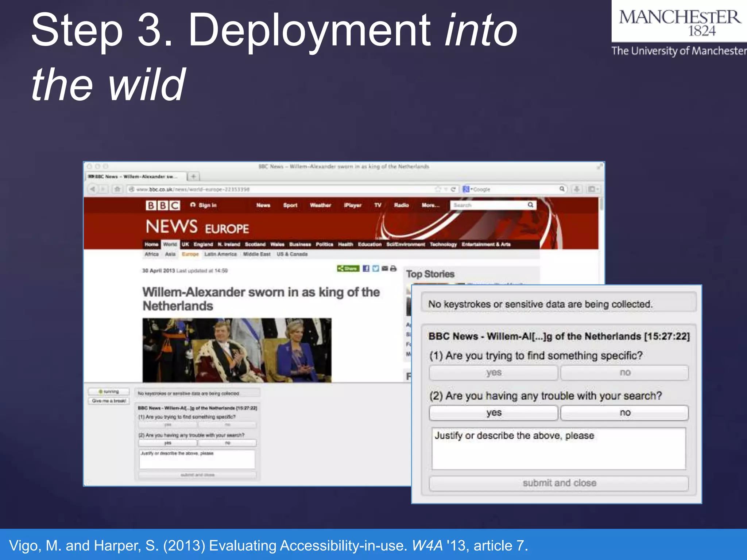
Task: Click the 'Give me a break!' button
Action: [109, 401]
